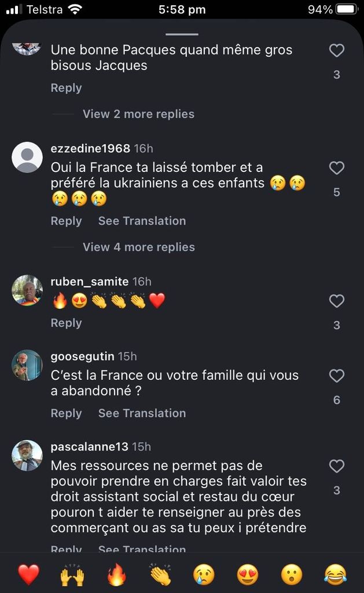Select the crying face emoji reaction
364x593 pixels.
[x=204, y=574]
